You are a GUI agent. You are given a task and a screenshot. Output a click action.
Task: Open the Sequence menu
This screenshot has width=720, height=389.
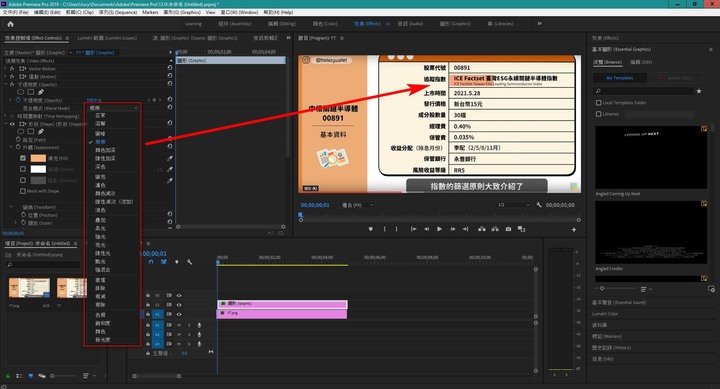(x=118, y=12)
